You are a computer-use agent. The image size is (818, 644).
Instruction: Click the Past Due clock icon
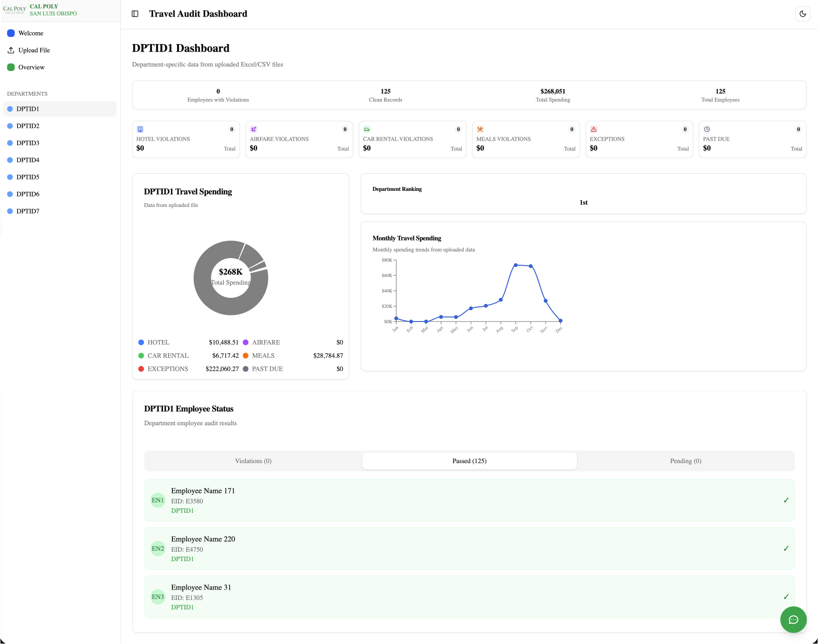[x=707, y=129]
